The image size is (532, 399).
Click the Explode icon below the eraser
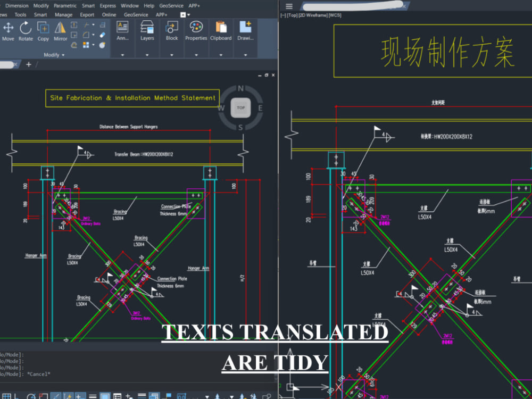coord(103,45)
